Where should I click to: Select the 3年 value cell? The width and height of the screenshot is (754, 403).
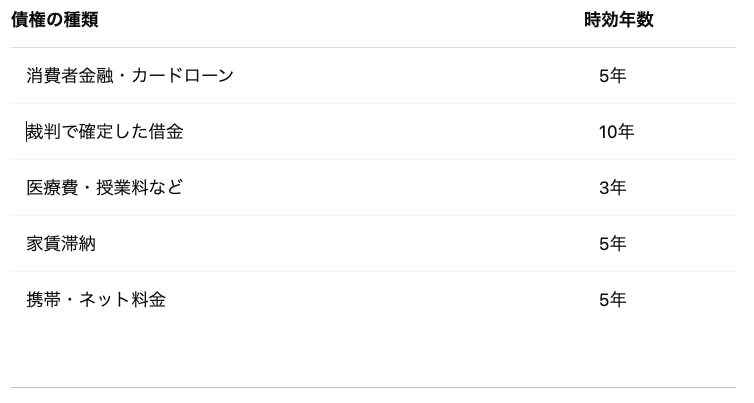point(612,188)
